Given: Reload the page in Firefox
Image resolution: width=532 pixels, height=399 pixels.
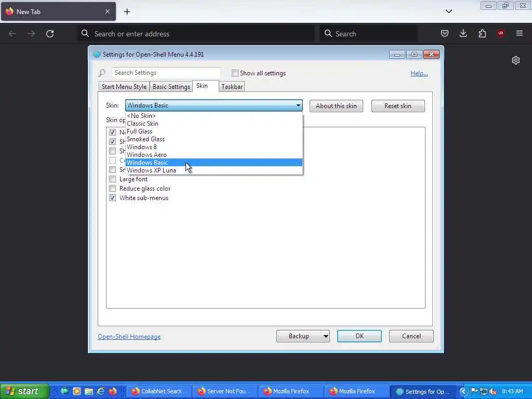Looking at the screenshot, I should click(50, 34).
